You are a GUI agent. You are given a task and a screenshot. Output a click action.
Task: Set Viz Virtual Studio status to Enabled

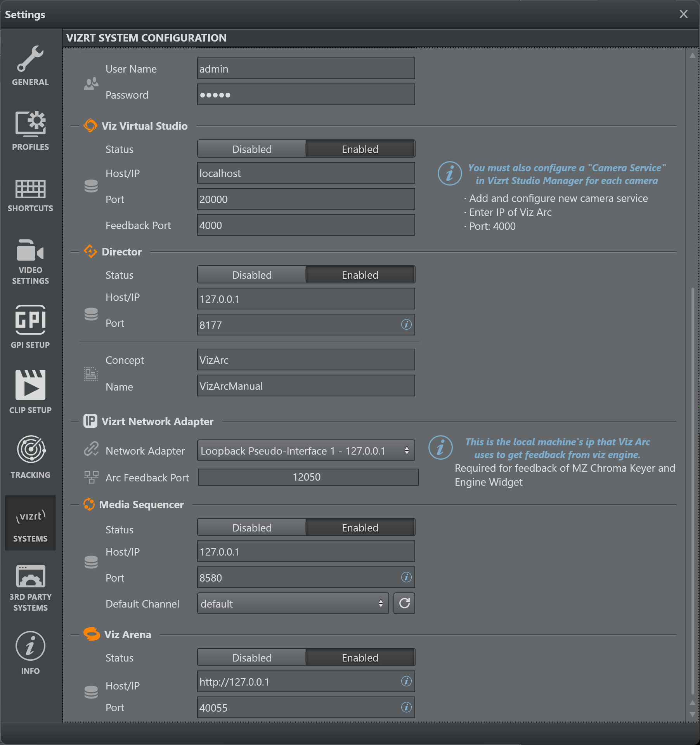click(360, 149)
